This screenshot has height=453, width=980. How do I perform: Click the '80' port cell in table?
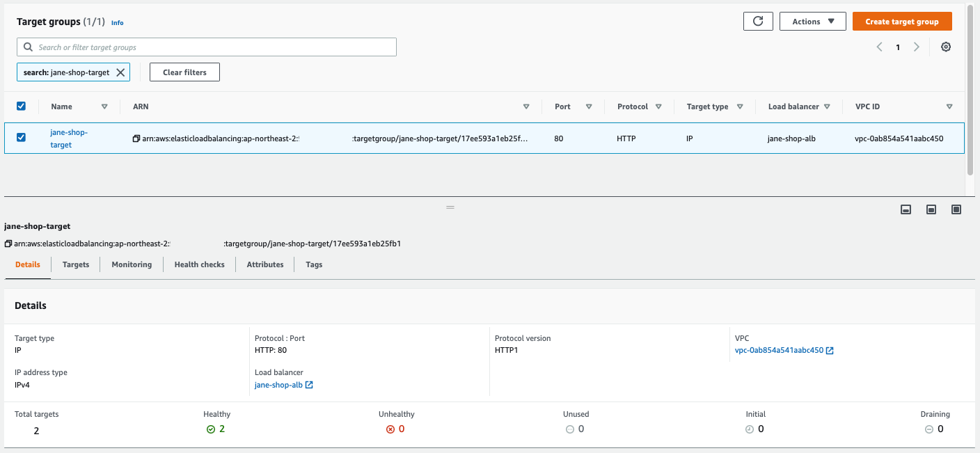[x=559, y=138]
